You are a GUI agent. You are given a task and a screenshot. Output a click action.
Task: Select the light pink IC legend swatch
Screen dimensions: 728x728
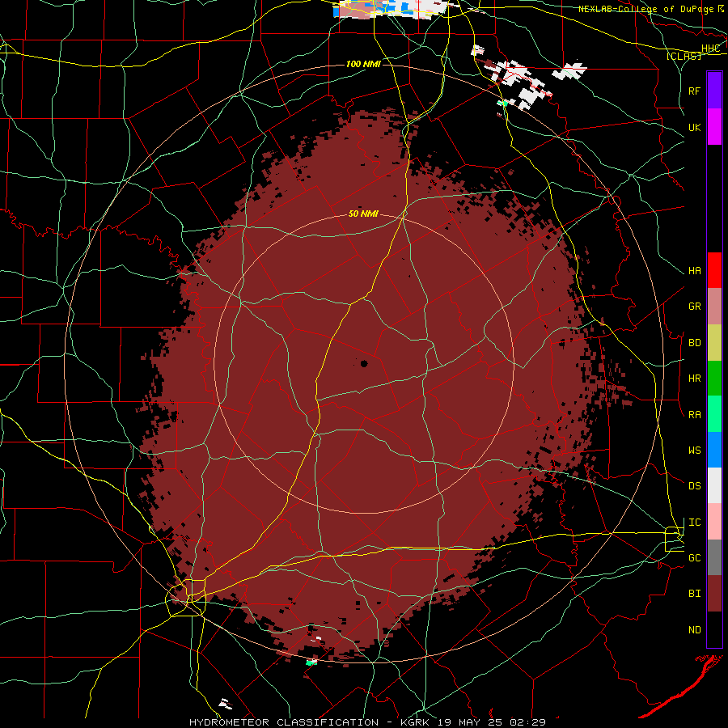[x=714, y=522]
